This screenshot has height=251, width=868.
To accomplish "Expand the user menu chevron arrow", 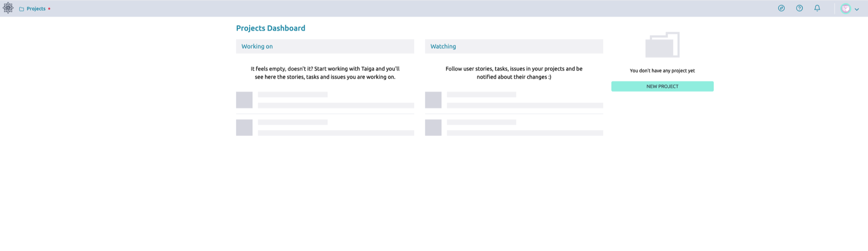I will [857, 9].
